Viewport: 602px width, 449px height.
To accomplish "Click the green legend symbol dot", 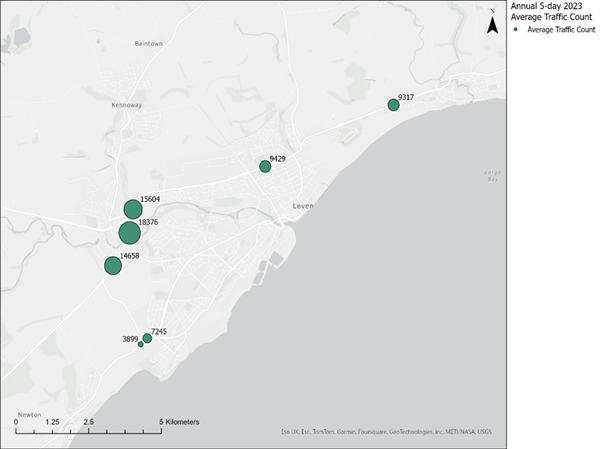I will [x=518, y=30].
